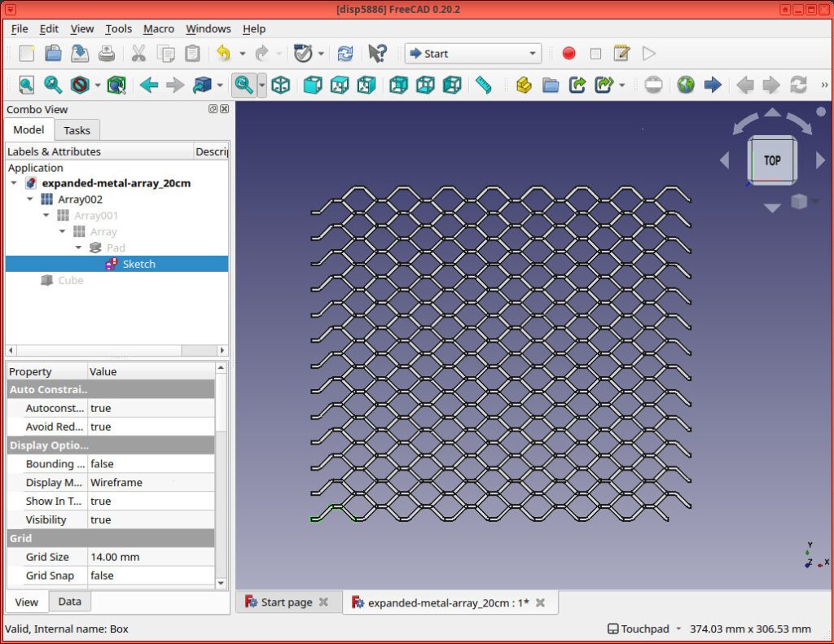Switch to the Tasks tab
The width and height of the screenshot is (834, 644).
[x=77, y=129]
